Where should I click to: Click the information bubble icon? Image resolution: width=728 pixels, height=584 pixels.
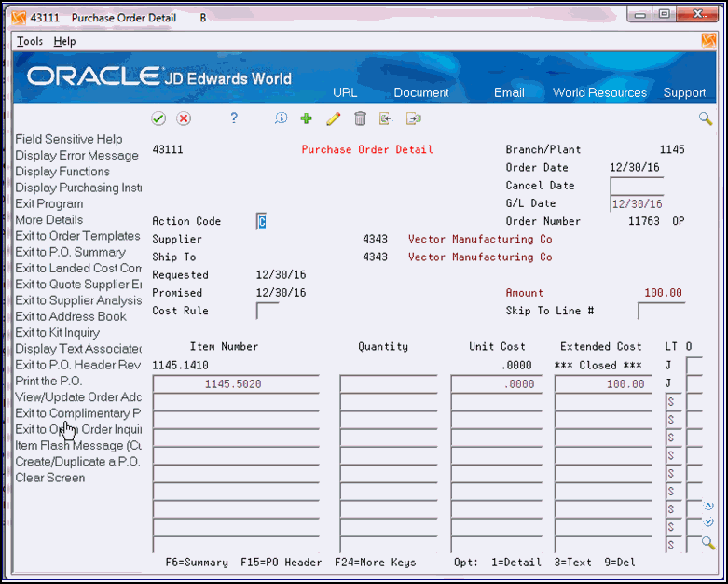(281, 118)
